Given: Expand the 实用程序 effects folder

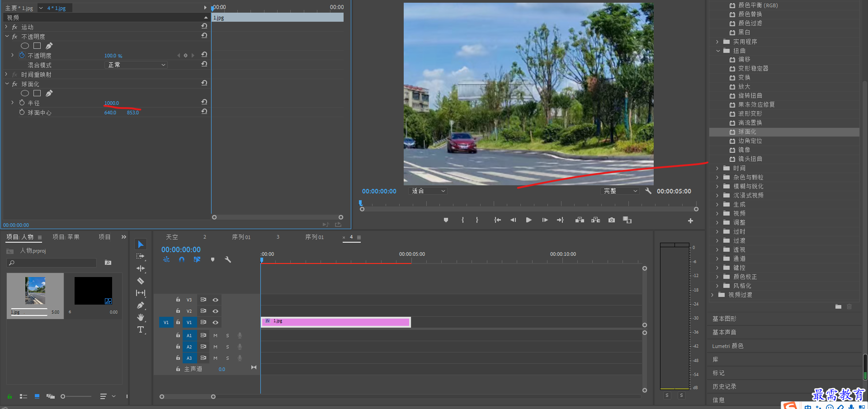Looking at the screenshot, I should point(718,42).
